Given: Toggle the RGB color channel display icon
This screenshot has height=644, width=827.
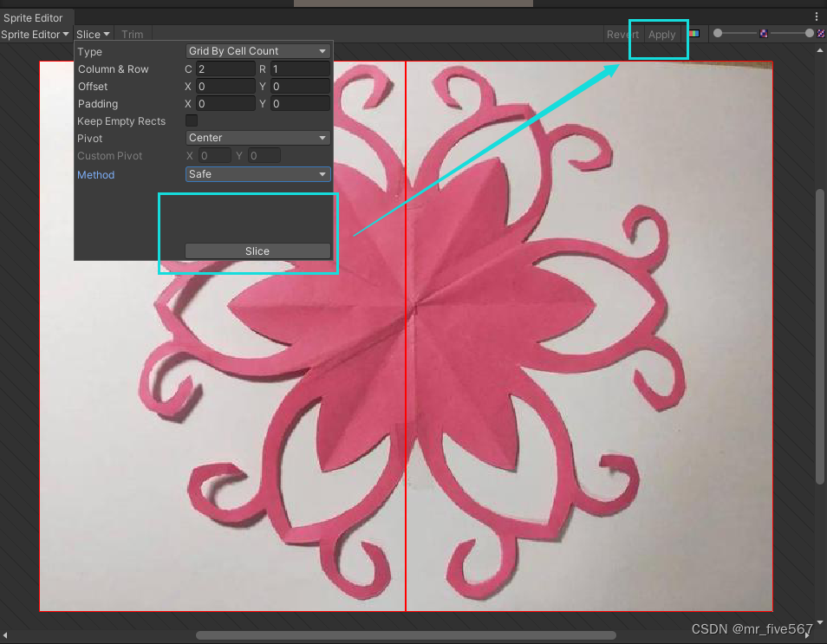Looking at the screenshot, I should tap(694, 33).
